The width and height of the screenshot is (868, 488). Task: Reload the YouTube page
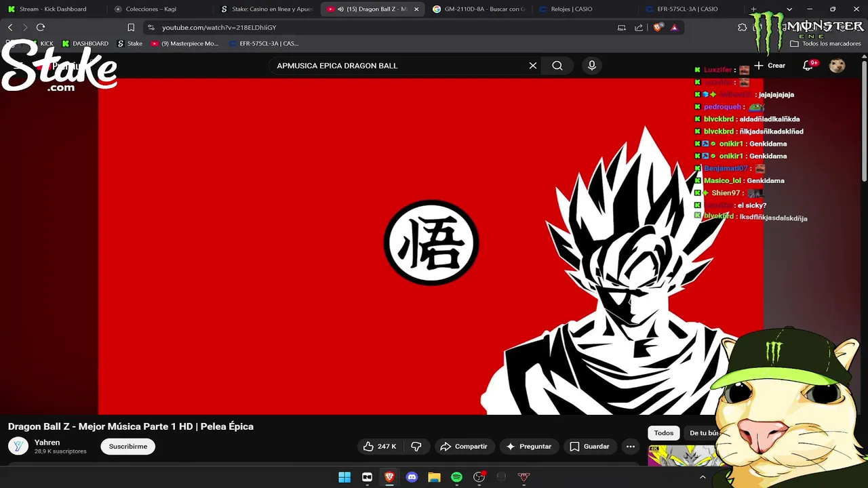[41, 27]
